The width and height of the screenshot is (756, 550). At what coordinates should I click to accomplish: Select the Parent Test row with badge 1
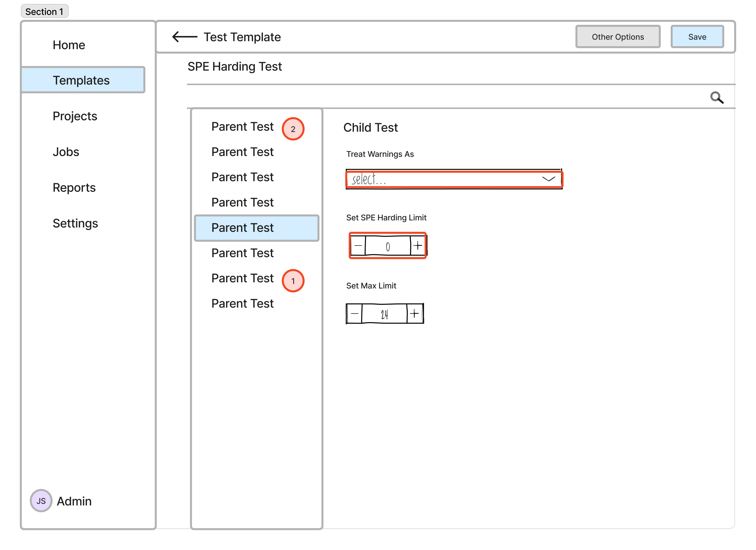243,278
